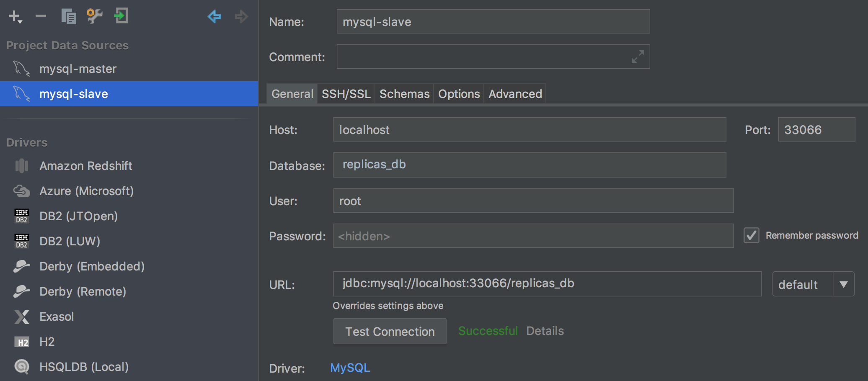Screen dimensions: 868x381
Task: Click the import data source icon
Action: tap(121, 16)
